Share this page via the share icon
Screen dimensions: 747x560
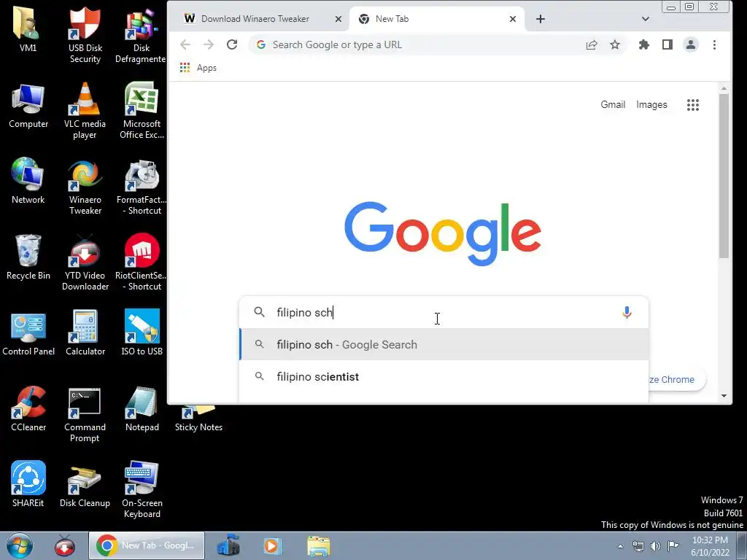tap(592, 44)
